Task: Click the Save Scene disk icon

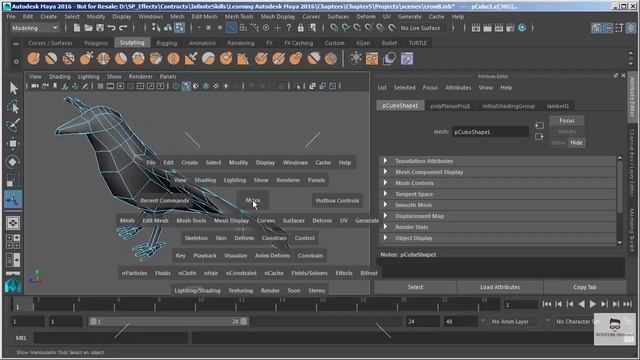Action: [x=100, y=28]
